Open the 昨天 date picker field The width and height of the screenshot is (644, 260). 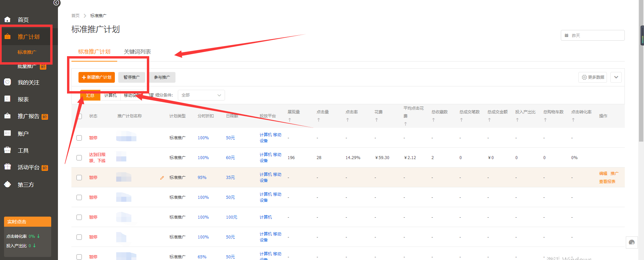click(592, 35)
